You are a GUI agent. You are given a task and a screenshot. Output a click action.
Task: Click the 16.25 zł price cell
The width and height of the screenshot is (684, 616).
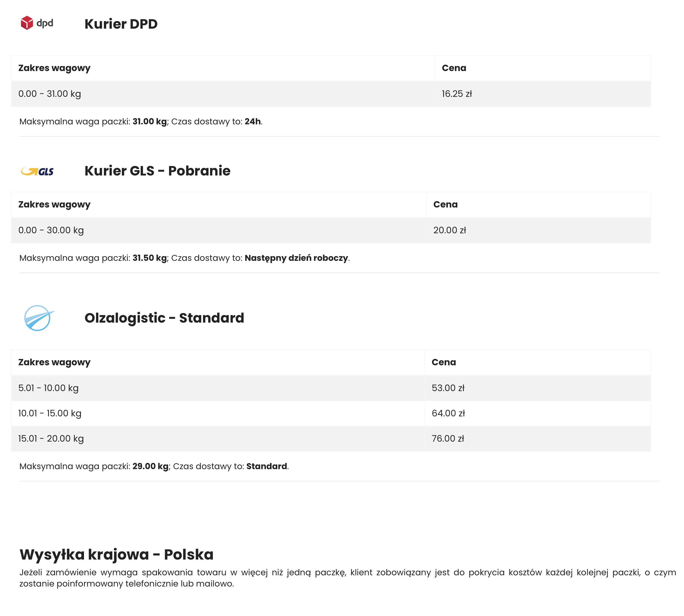(x=542, y=94)
